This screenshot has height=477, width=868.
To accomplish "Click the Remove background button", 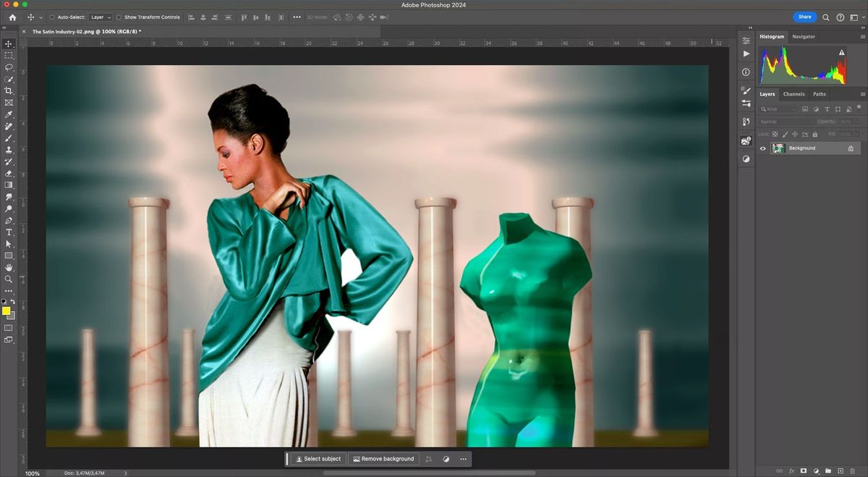I will 384,458.
